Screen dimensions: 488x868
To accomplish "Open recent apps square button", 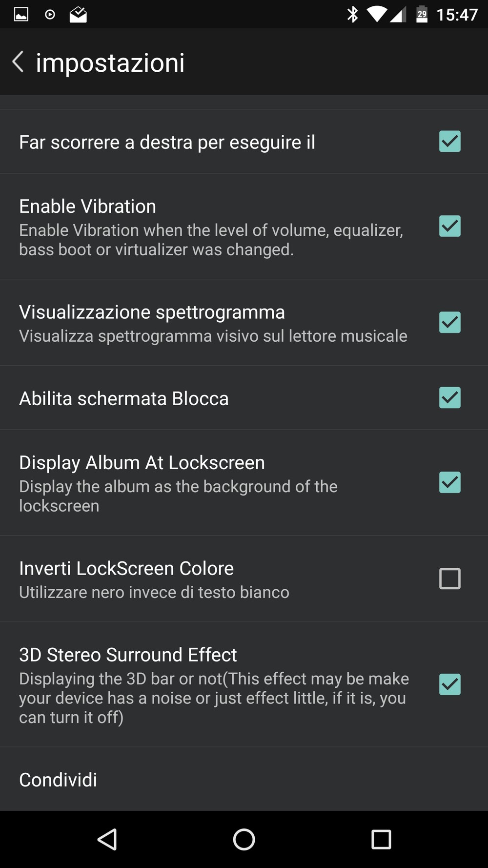I will click(381, 839).
